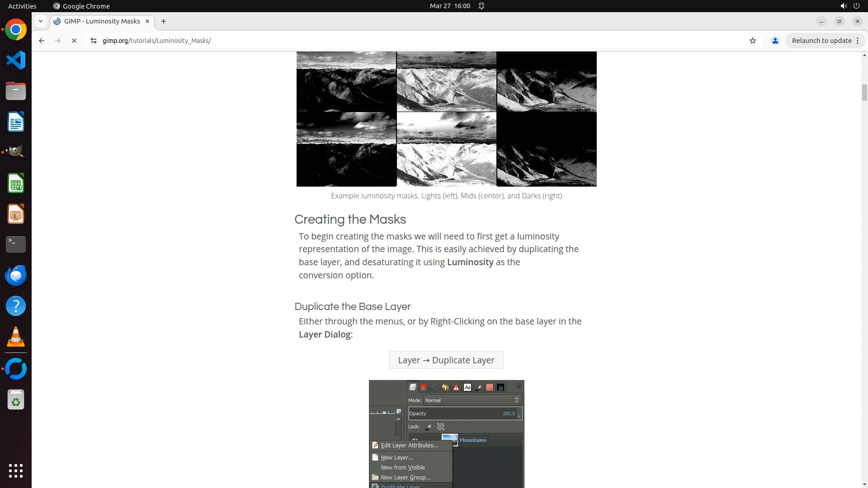Click the page vertical scrollbar thumb
The image size is (868, 488).
pos(864,93)
